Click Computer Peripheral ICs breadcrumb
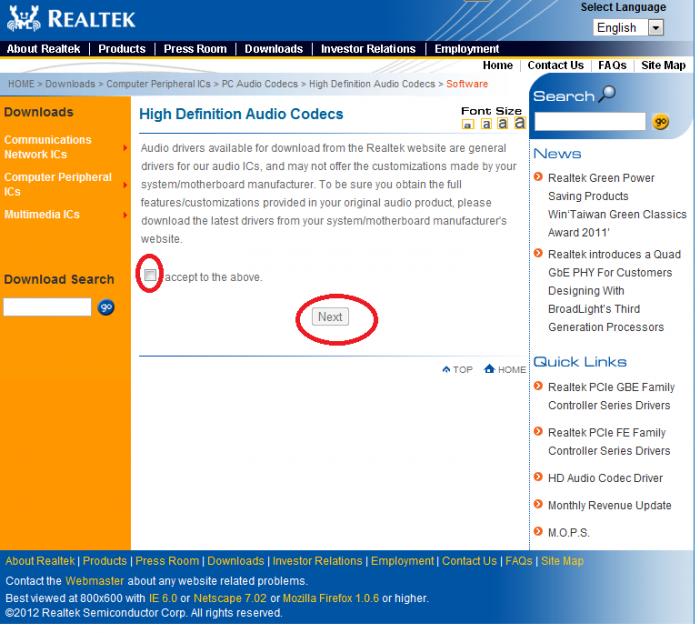This screenshot has height=633, width=700. point(158,84)
